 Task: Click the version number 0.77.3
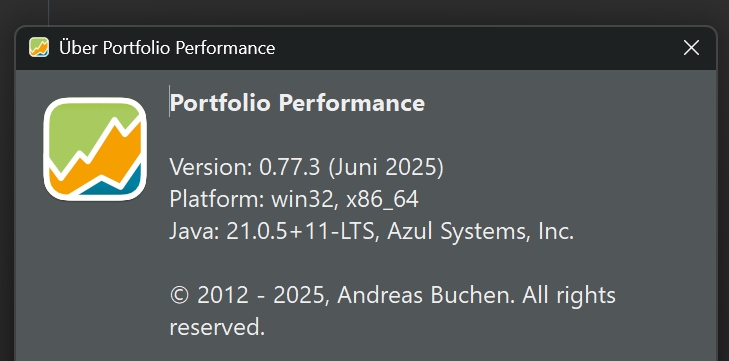290,167
